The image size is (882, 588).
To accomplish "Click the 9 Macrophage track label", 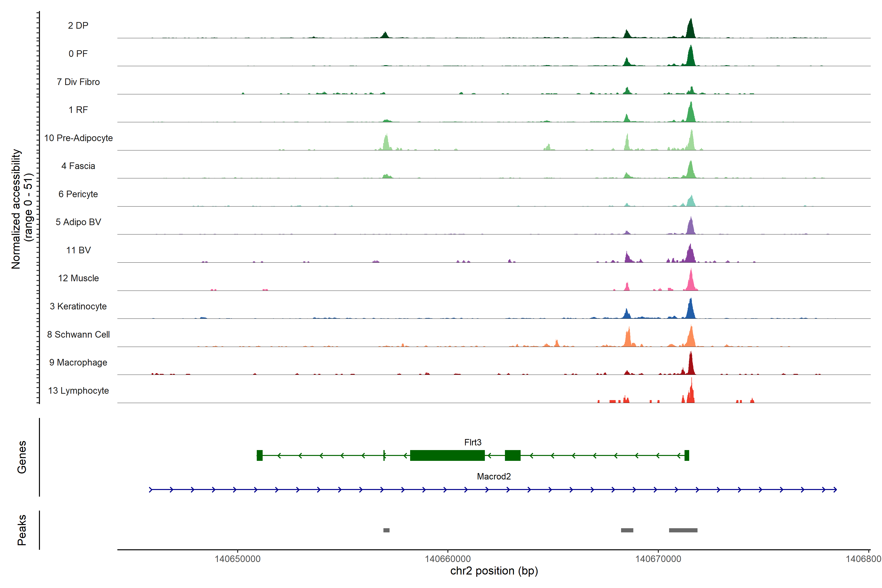I will [x=78, y=362].
